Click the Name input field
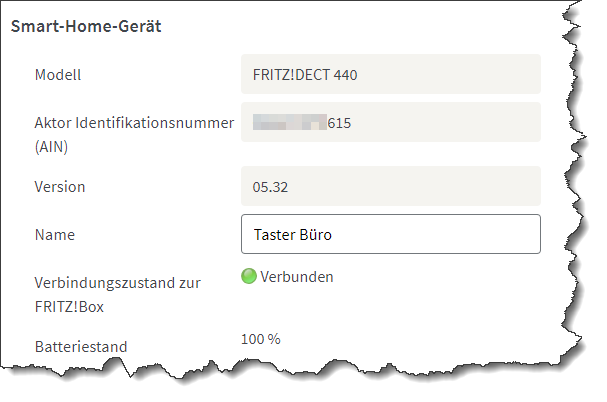607x402 pixels. (x=391, y=234)
